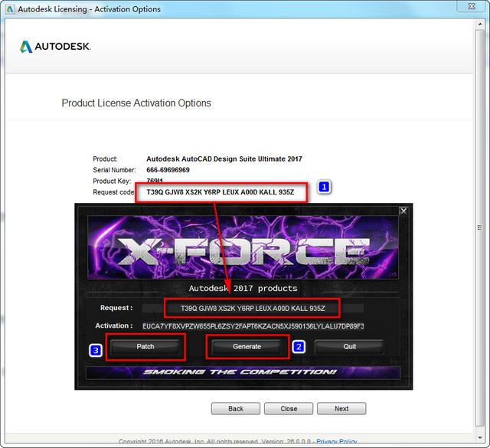
Task: Click the 'Product:' label
Action: coord(105,159)
